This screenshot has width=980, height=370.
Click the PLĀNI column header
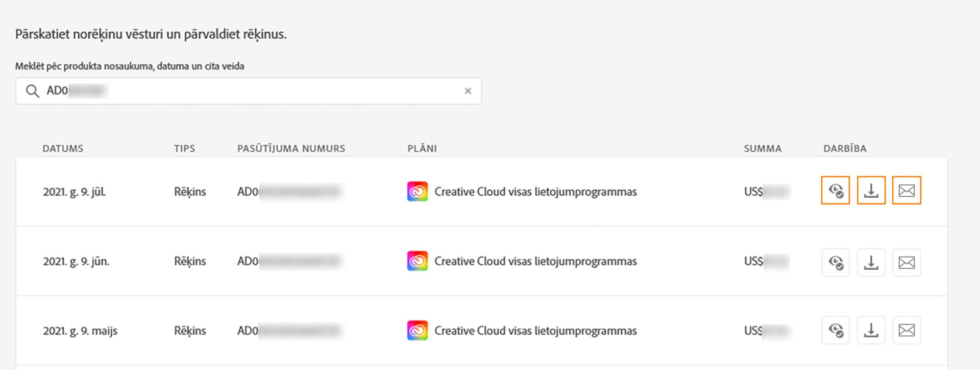tap(422, 149)
